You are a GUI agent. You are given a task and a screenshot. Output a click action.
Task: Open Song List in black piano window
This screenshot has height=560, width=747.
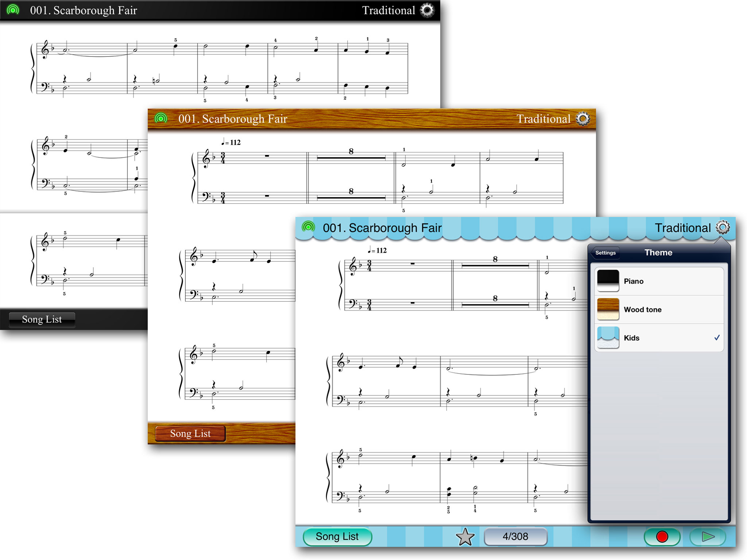(42, 319)
